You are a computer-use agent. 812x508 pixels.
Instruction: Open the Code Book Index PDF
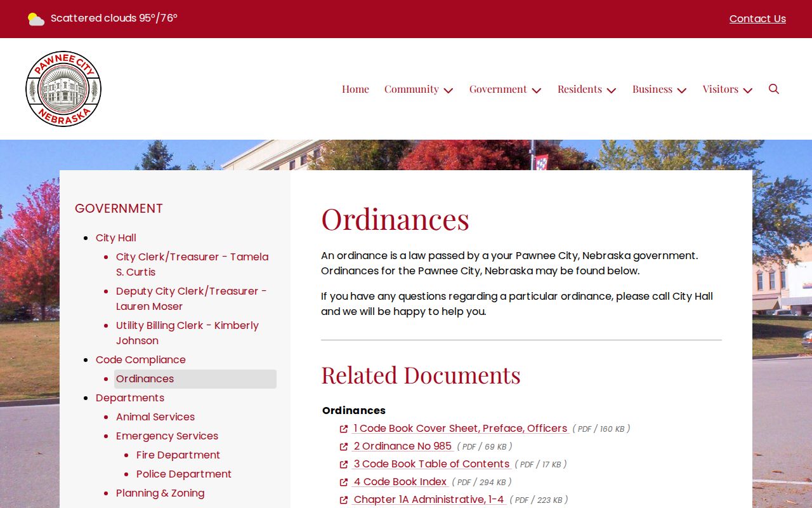[x=400, y=482]
